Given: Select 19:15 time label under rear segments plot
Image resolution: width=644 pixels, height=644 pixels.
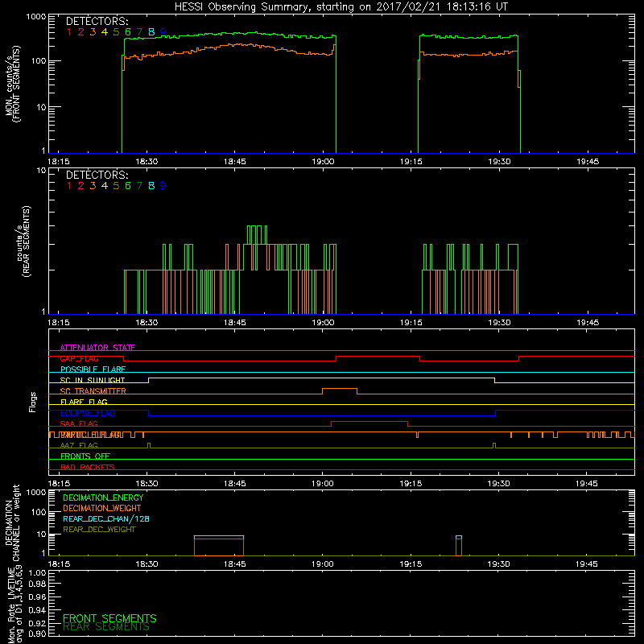Looking at the screenshot, I should tap(411, 323).
